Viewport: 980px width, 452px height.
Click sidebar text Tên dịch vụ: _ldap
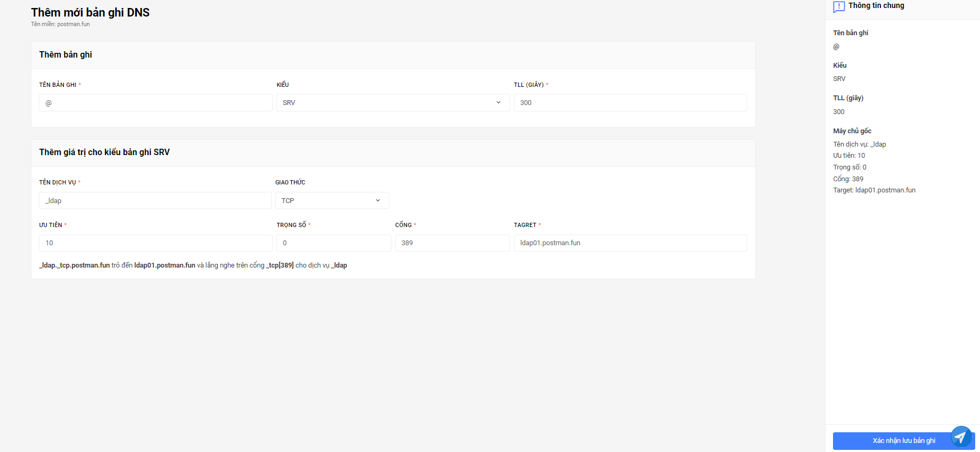pos(859,144)
